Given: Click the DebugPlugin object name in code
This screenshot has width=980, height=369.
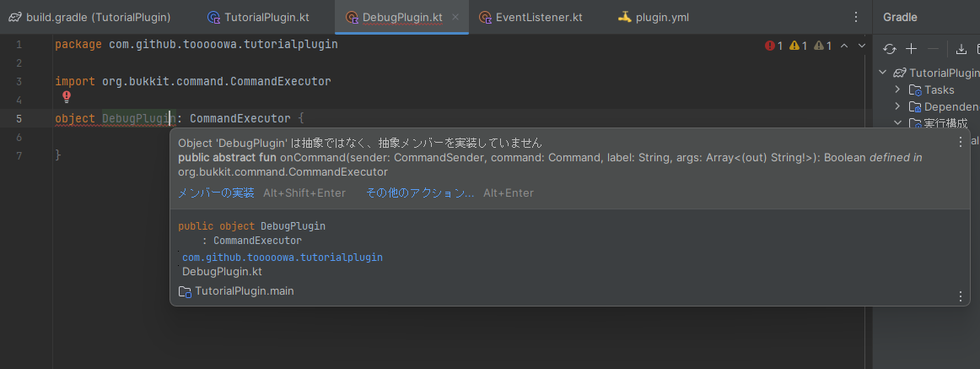Looking at the screenshot, I should click(x=139, y=118).
